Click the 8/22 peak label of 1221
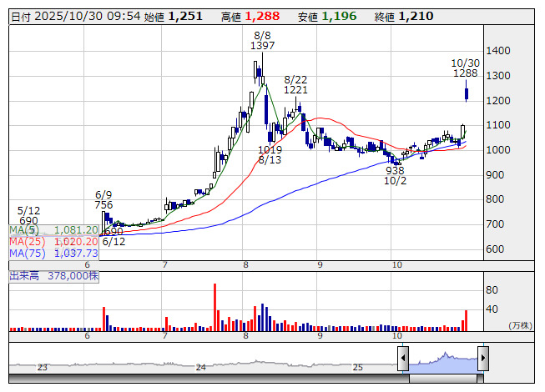545x392 pixels. [296, 89]
